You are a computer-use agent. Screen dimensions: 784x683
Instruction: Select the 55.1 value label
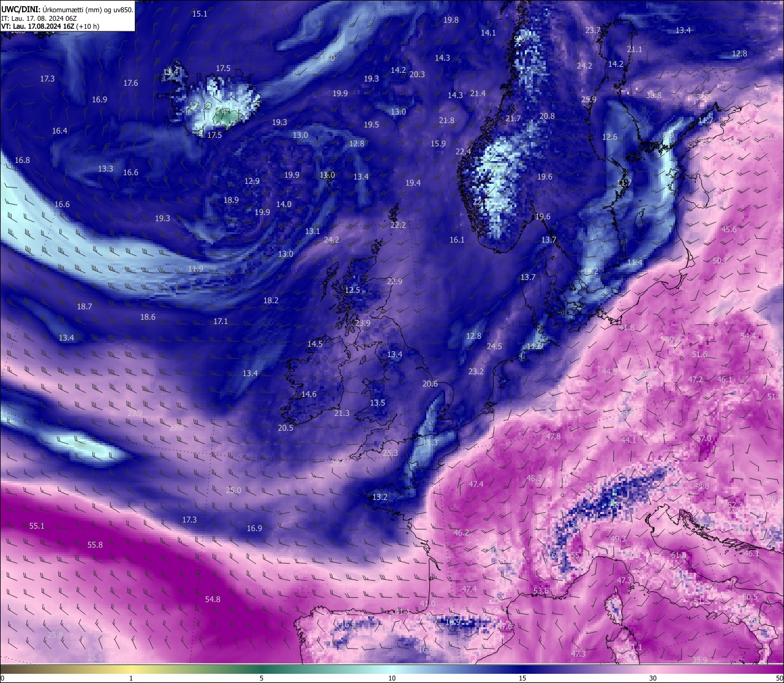(x=37, y=526)
